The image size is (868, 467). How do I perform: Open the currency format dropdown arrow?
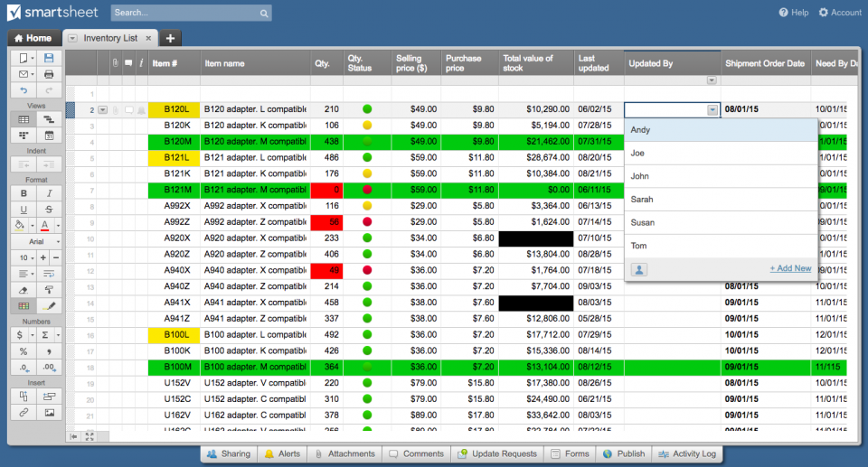pyautogui.click(x=33, y=335)
